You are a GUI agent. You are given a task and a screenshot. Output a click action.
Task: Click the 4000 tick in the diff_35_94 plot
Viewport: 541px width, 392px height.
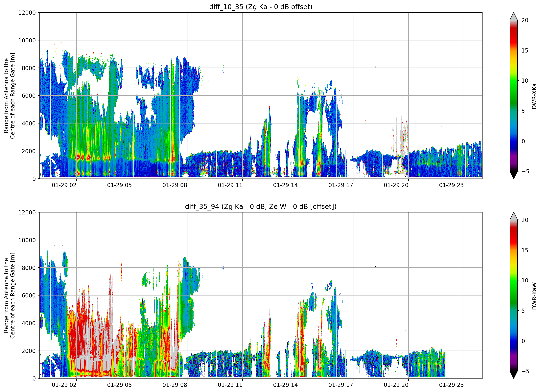coord(29,323)
